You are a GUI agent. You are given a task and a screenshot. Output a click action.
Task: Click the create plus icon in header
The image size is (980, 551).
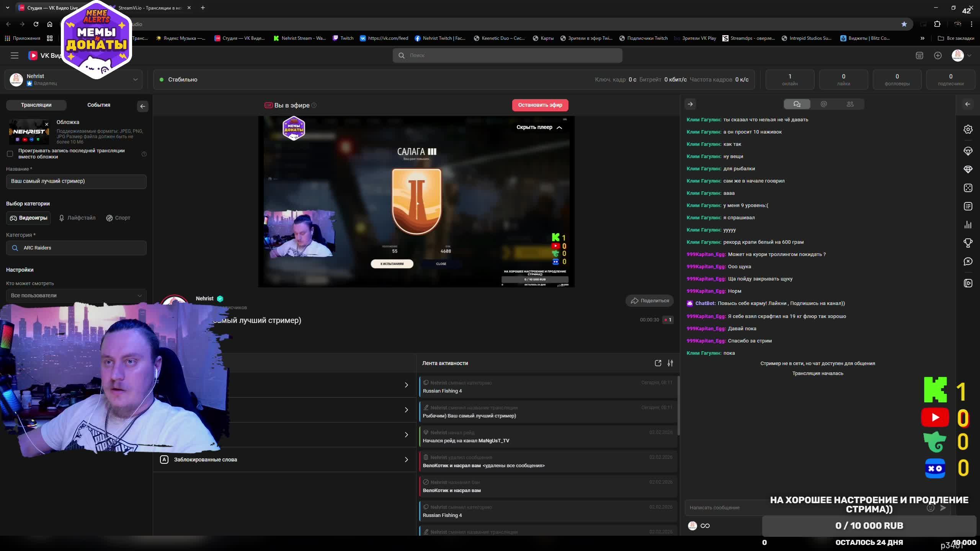point(938,55)
